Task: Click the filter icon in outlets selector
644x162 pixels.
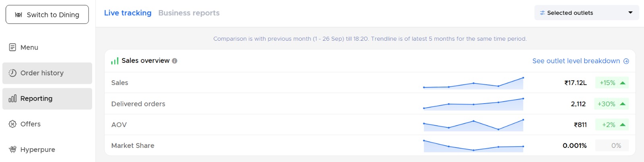Action: click(x=542, y=13)
